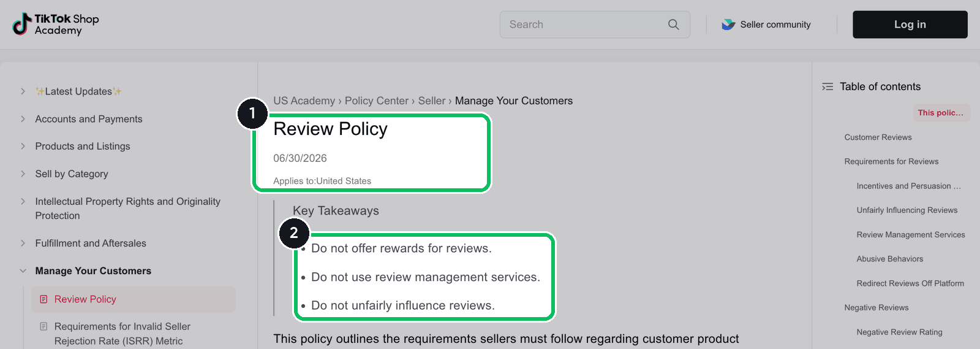
Task: Open Latest Updates section
Action: click(78, 91)
